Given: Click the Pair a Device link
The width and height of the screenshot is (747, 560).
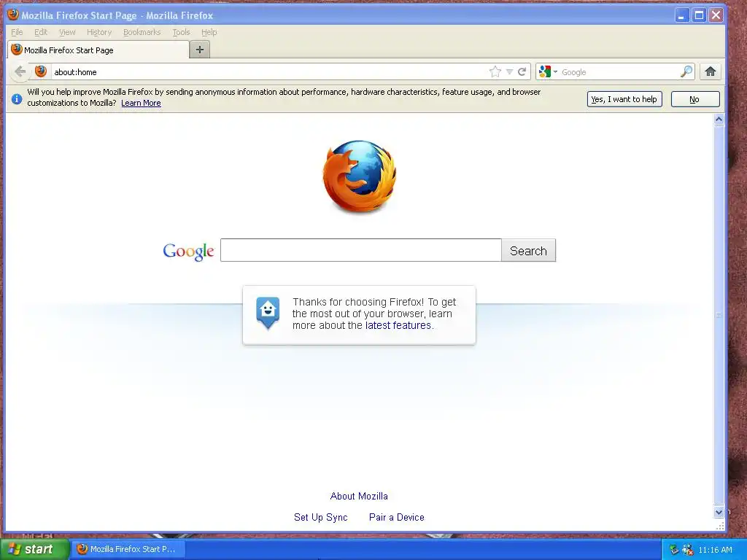Looking at the screenshot, I should 396,517.
